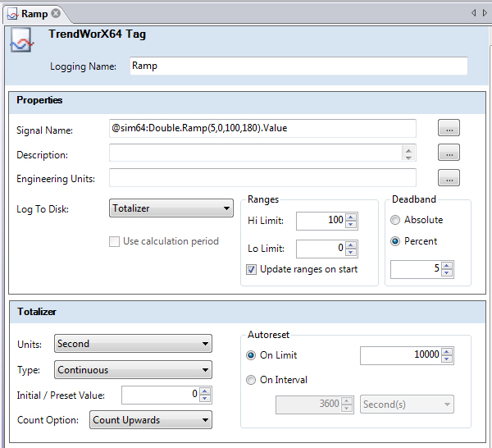Click Initial / Preset Value field
492x448 pixels.
161,395
